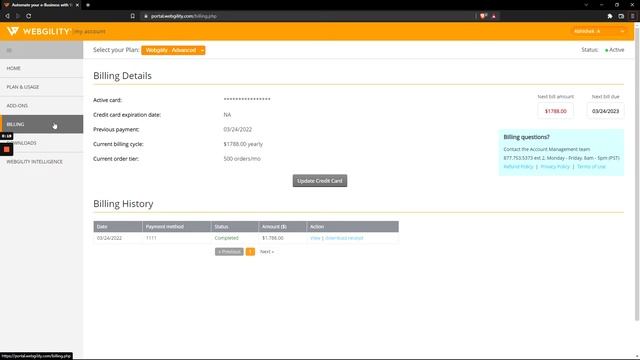Screen dimensions: 640x360
Task: Open the Brave Rewards triangle icon
Action: (493, 16)
